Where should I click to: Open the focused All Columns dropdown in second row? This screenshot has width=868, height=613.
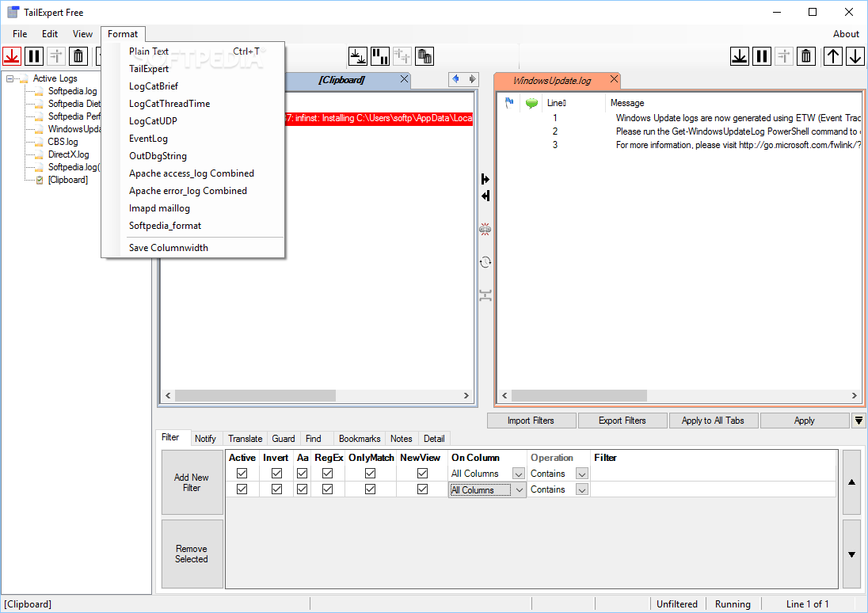[x=520, y=490]
